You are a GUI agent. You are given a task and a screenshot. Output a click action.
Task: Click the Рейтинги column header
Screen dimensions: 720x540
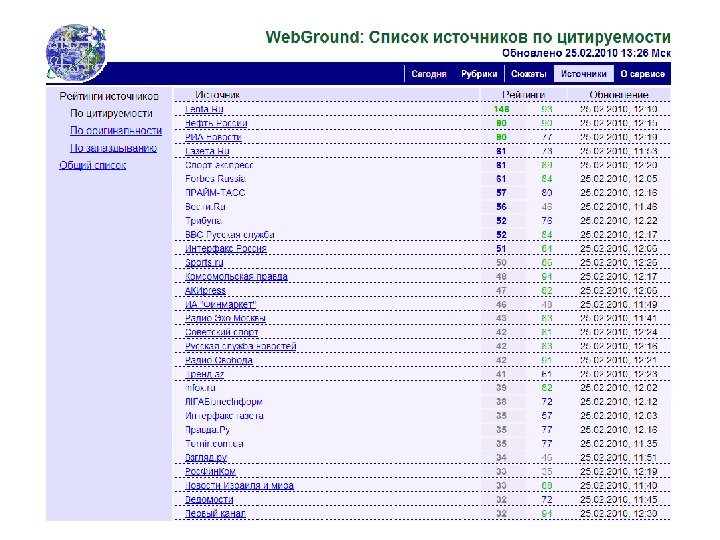(523, 95)
